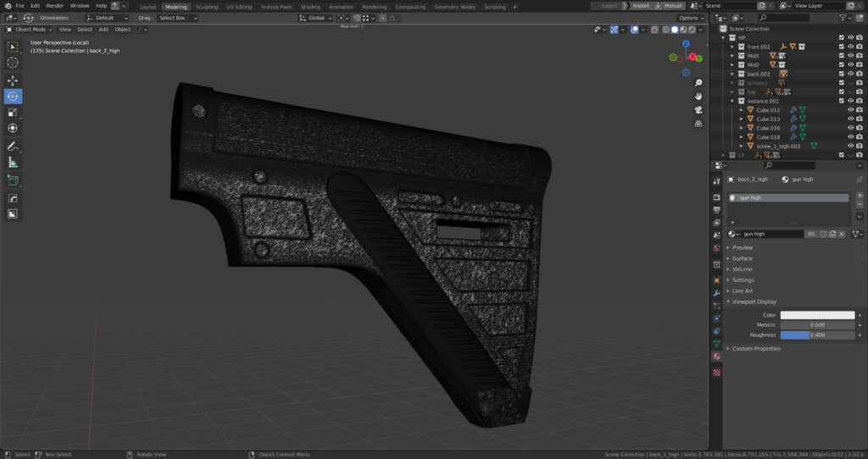Screen dimensions: 868x459
Task: Open the Object properties tab
Action: [717, 280]
